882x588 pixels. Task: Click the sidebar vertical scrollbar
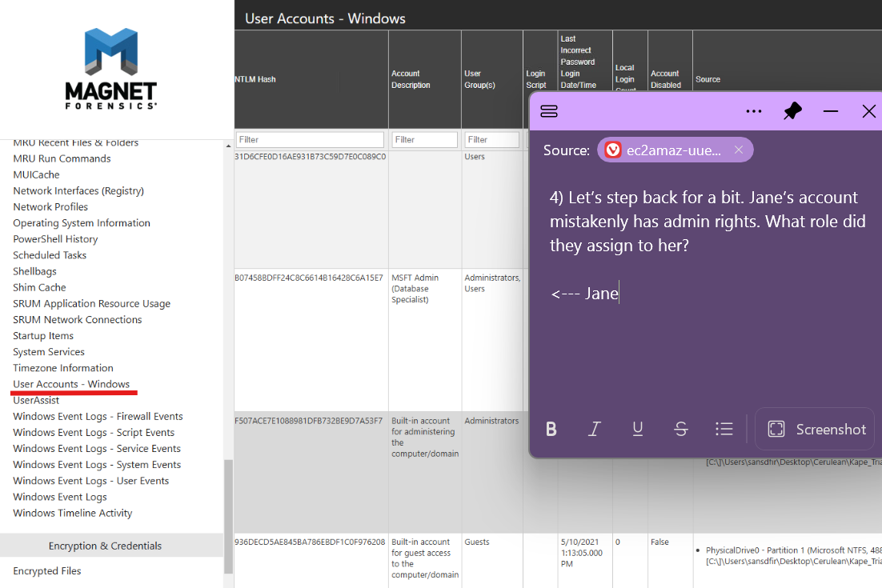[x=228, y=512]
